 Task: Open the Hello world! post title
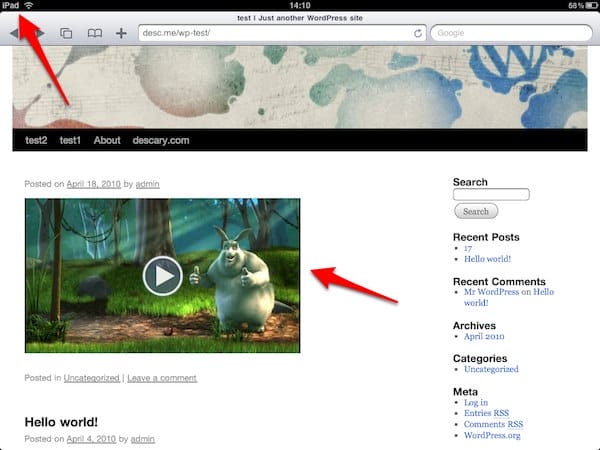61,422
